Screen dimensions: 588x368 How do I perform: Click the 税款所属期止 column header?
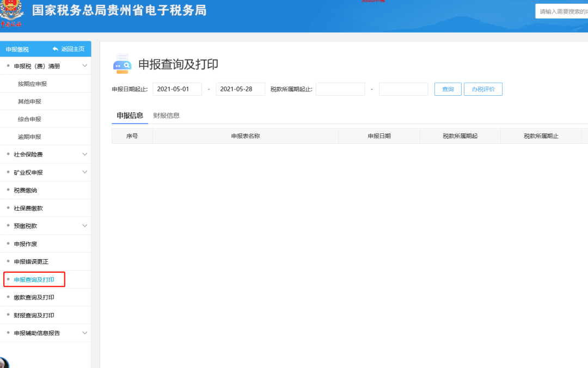541,136
